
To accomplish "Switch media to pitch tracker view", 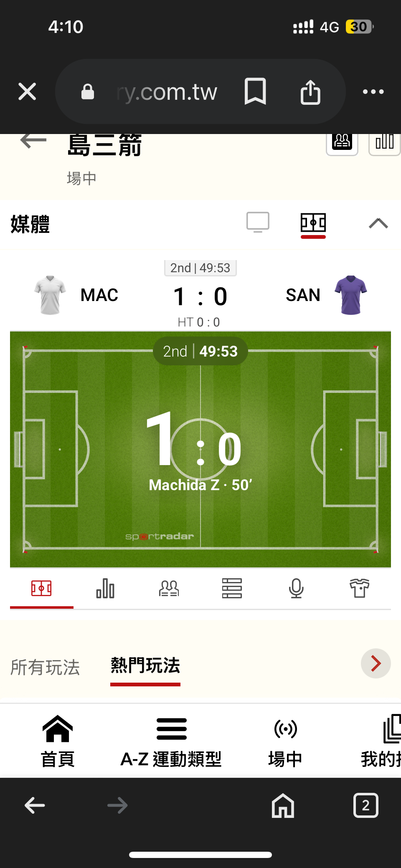I will [x=313, y=223].
